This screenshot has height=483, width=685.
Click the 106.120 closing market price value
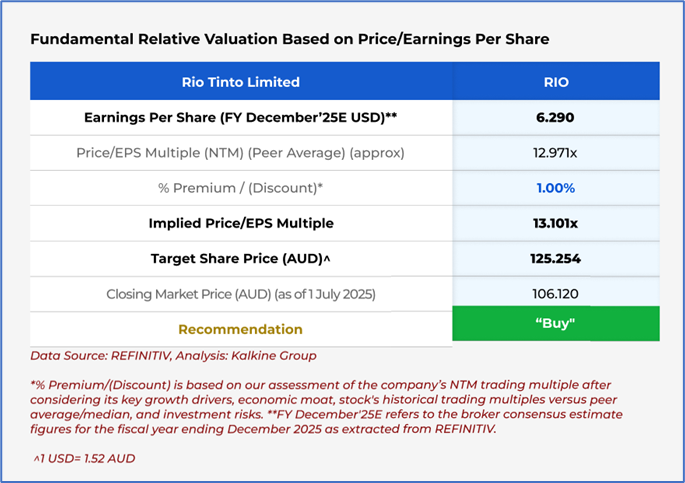coord(555,294)
